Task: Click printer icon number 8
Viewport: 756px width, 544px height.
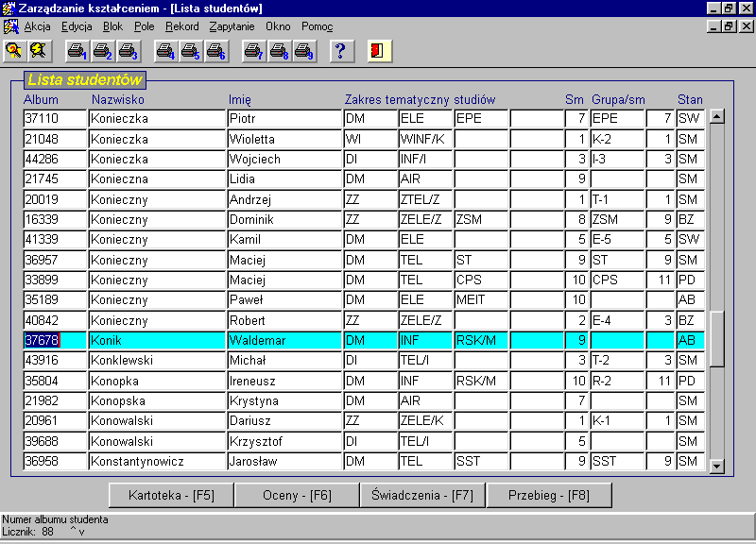Action: 279,51
